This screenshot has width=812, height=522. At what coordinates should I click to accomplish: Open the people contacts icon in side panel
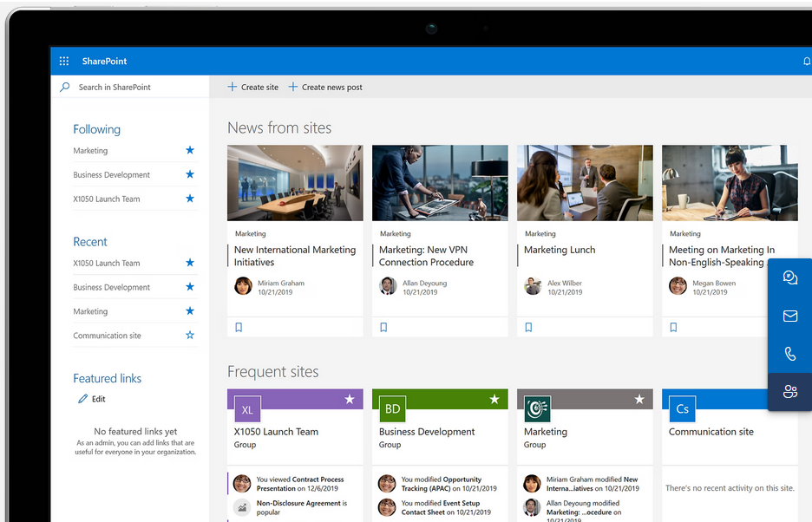click(x=789, y=392)
